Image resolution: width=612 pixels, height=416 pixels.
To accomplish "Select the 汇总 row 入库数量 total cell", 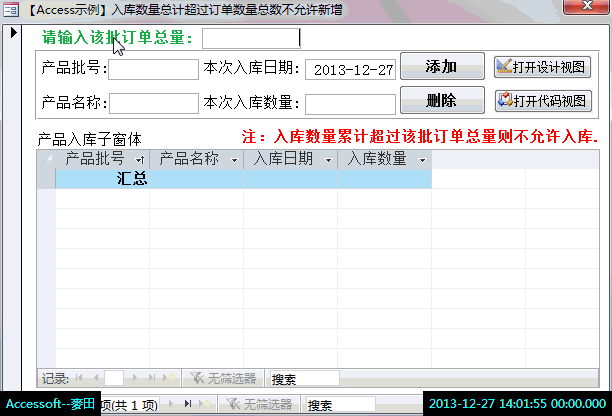I will coord(384,179).
